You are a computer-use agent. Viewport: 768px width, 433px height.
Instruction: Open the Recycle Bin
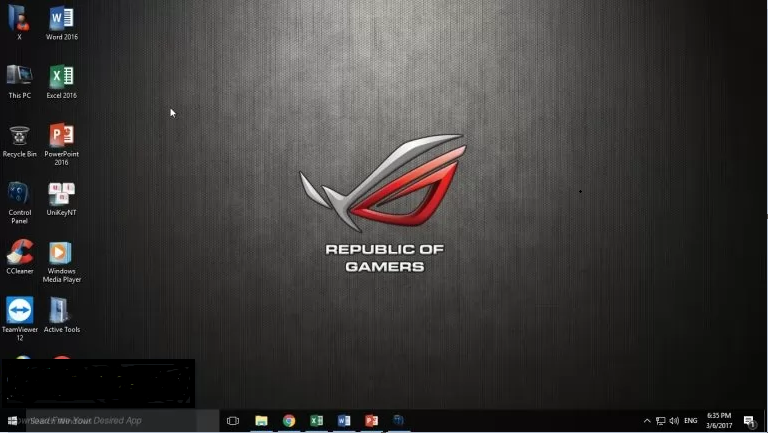[19, 141]
